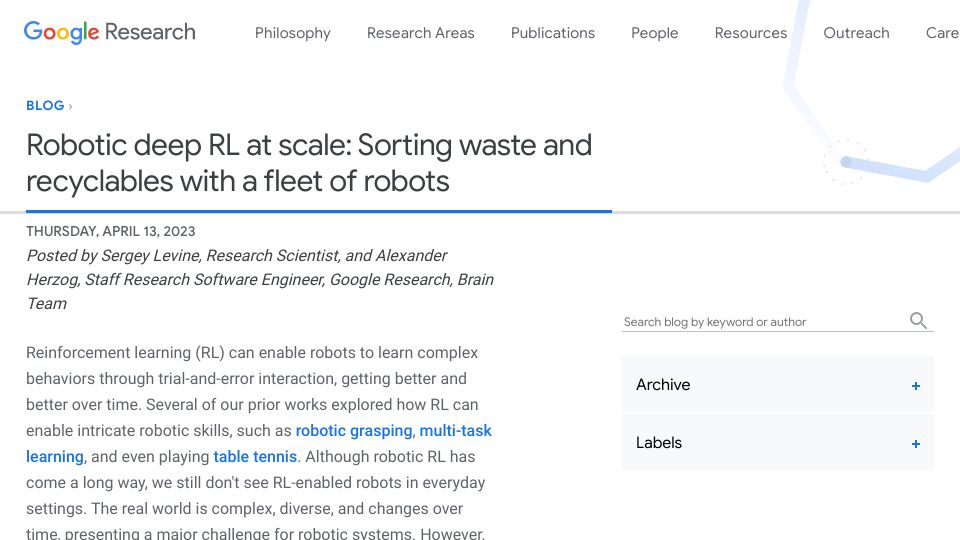Click the BLOG breadcrumb link
Image resolution: width=960 pixels, height=540 pixels.
click(45, 105)
